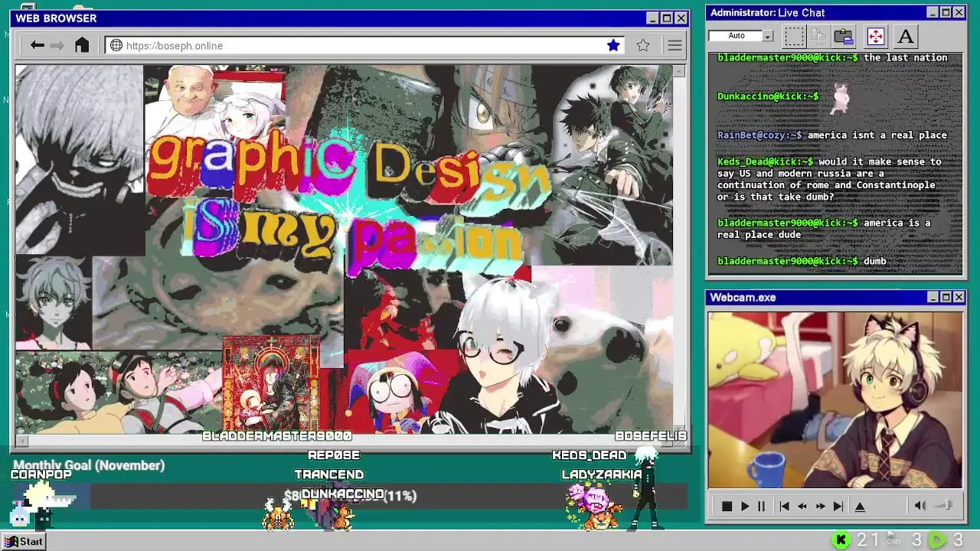The height and width of the screenshot is (551, 980).
Task: Click the BOSEFELIS name label
Action: (x=651, y=436)
